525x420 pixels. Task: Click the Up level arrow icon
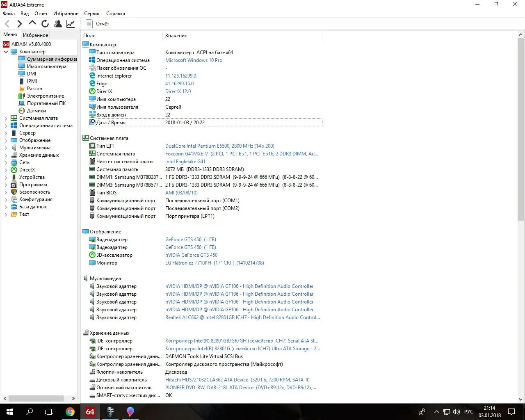(32, 23)
